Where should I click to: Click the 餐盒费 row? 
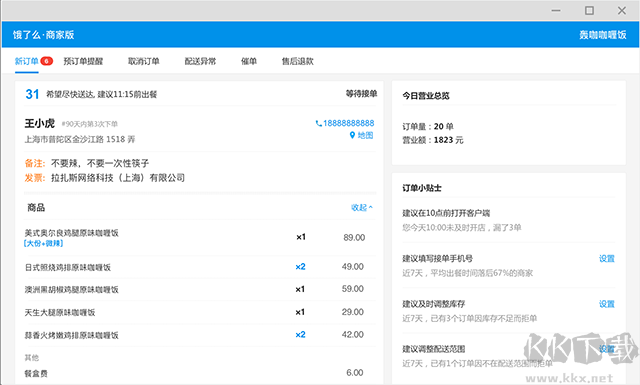click(x=200, y=373)
